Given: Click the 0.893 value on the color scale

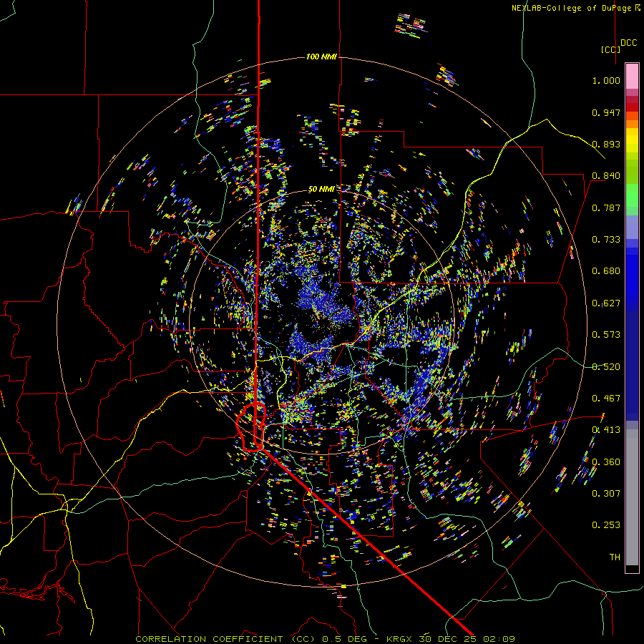Looking at the screenshot, I should point(606,144).
